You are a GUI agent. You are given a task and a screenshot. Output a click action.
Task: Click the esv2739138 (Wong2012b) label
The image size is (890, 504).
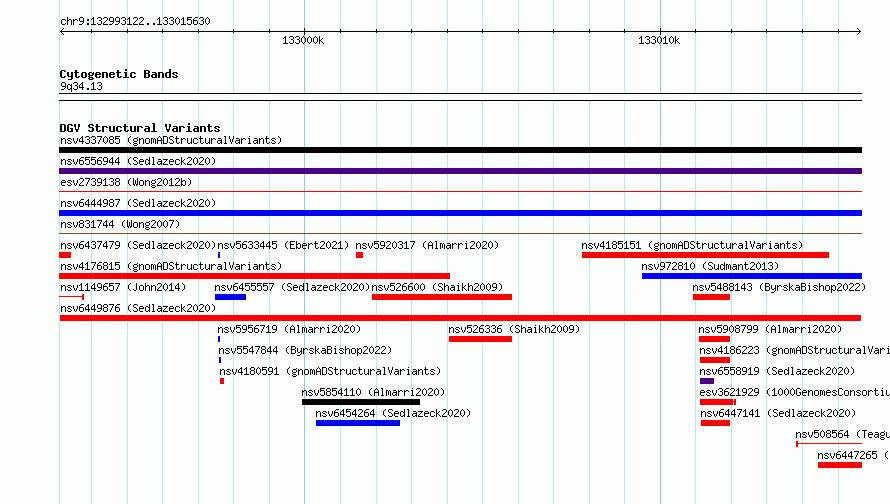(x=126, y=182)
